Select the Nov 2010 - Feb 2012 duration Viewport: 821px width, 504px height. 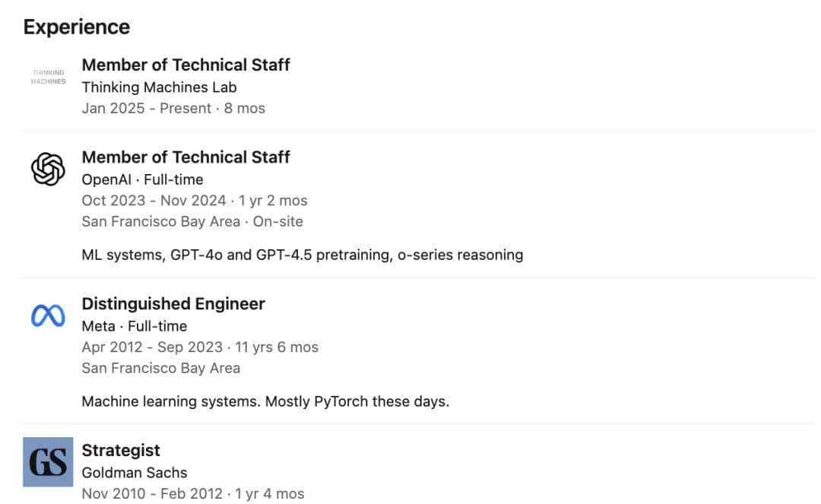click(x=192, y=493)
